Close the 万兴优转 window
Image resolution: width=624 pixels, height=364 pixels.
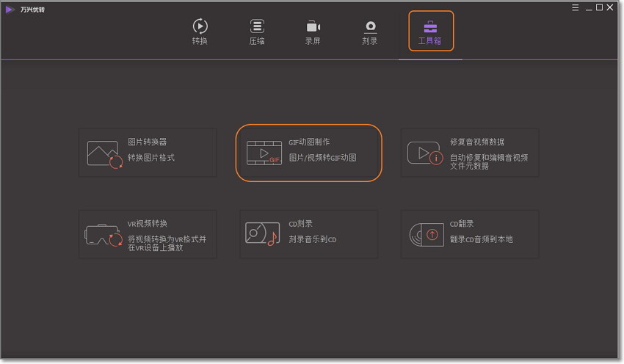609,7
